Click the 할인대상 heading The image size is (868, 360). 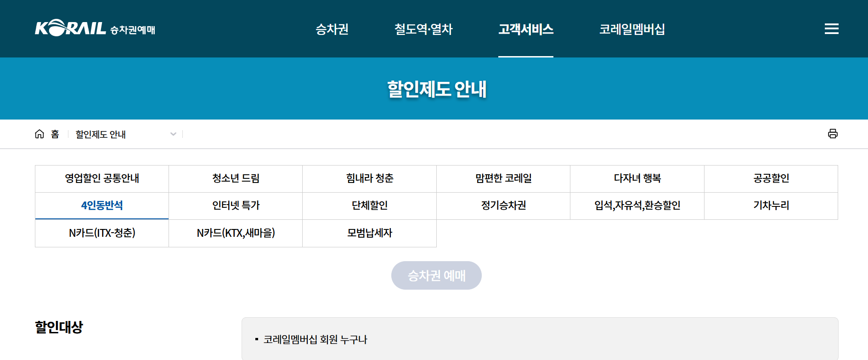59,327
